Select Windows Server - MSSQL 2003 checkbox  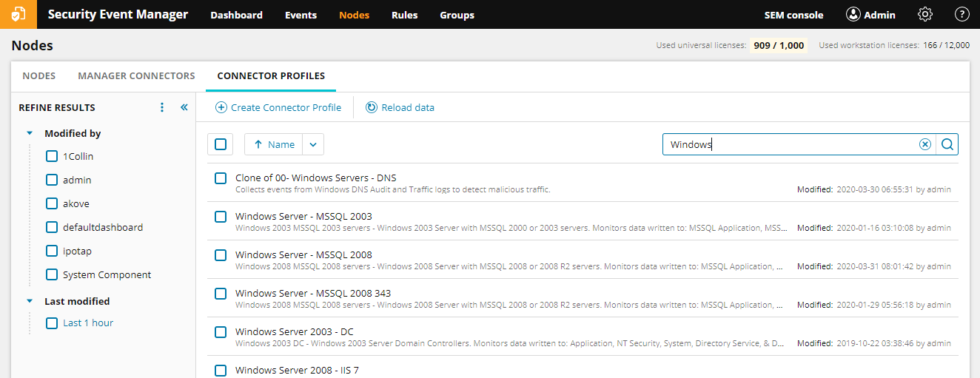pyautogui.click(x=221, y=217)
